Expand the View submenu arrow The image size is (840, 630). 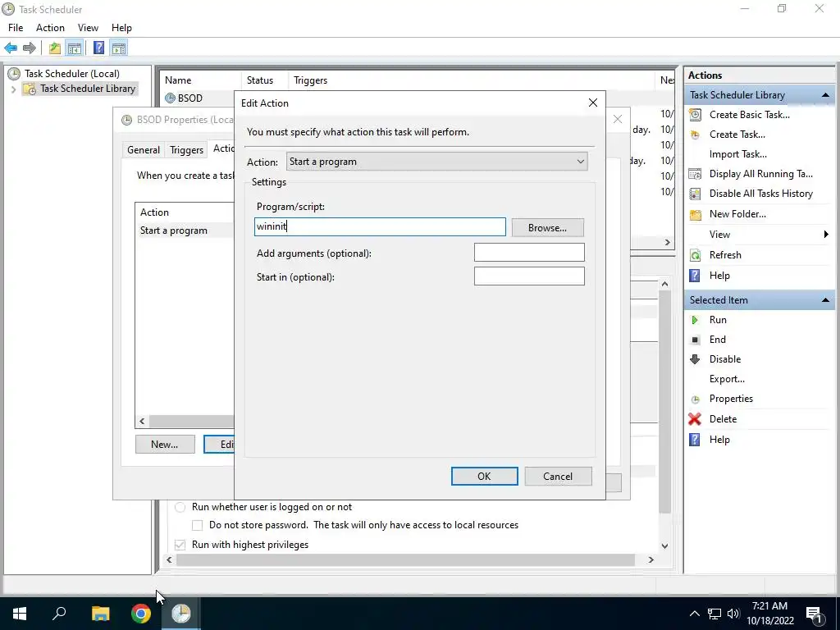coord(825,235)
